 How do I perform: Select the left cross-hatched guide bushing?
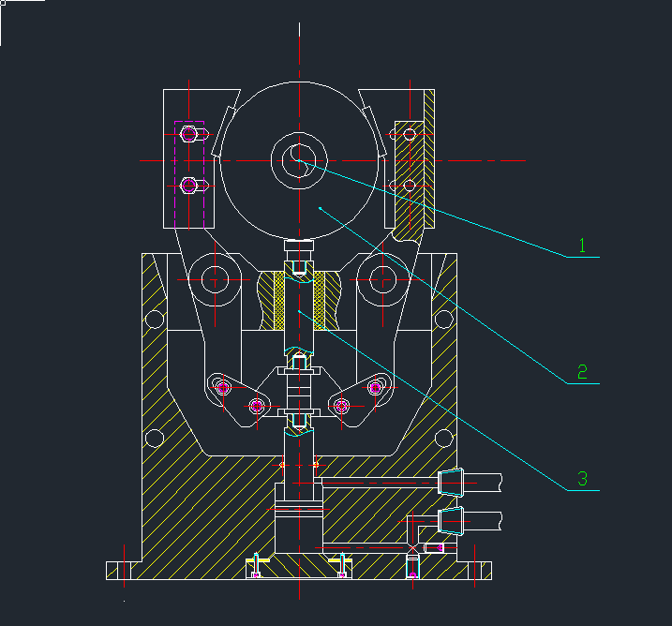coord(277,300)
